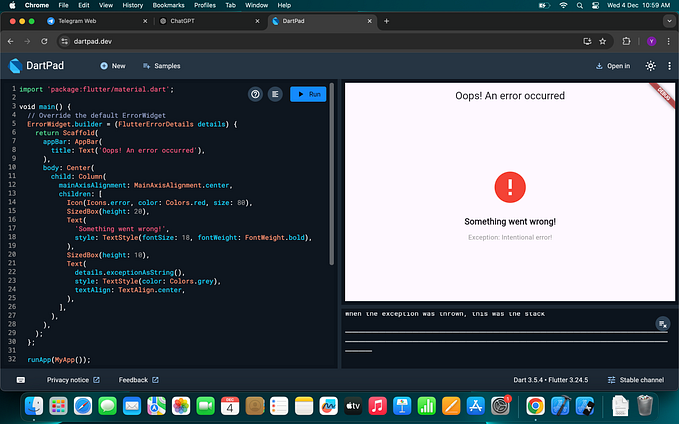Screen dimensions: 679x424
Task: Open the Feedback link
Action: click(x=139, y=380)
